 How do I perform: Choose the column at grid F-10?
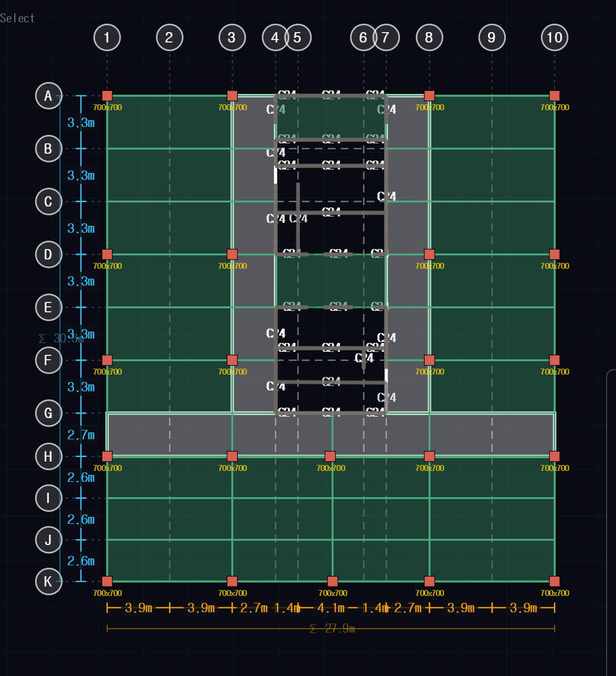point(555,360)
